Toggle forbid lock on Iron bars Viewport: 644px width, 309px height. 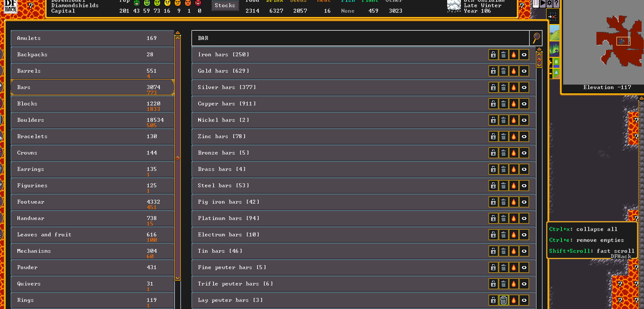tap(493, 55)
